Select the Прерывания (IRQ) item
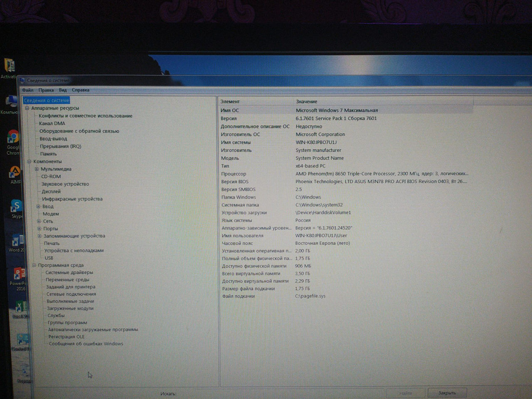Viewport: 532px width, 399px height. 60,146
